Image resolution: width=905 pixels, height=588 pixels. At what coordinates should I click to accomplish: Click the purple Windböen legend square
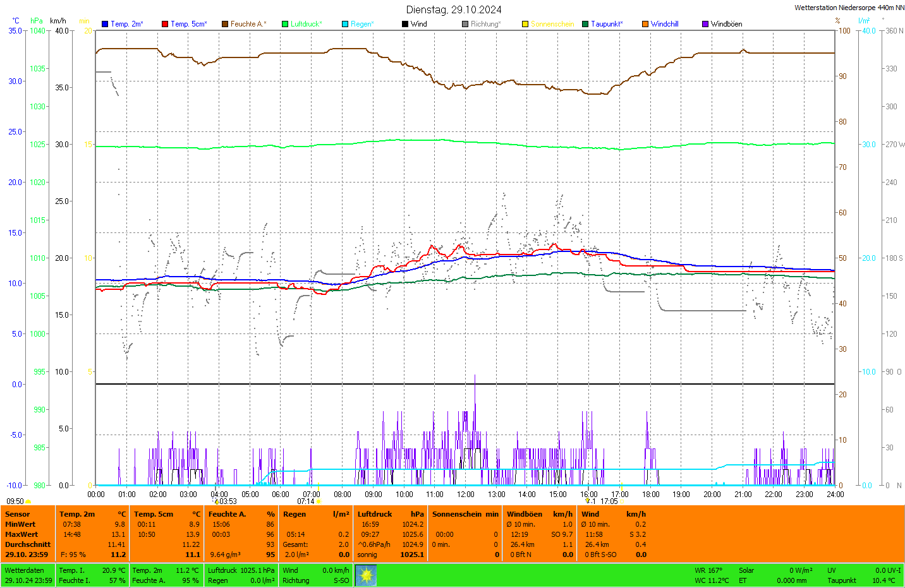(x=705, y=24)
